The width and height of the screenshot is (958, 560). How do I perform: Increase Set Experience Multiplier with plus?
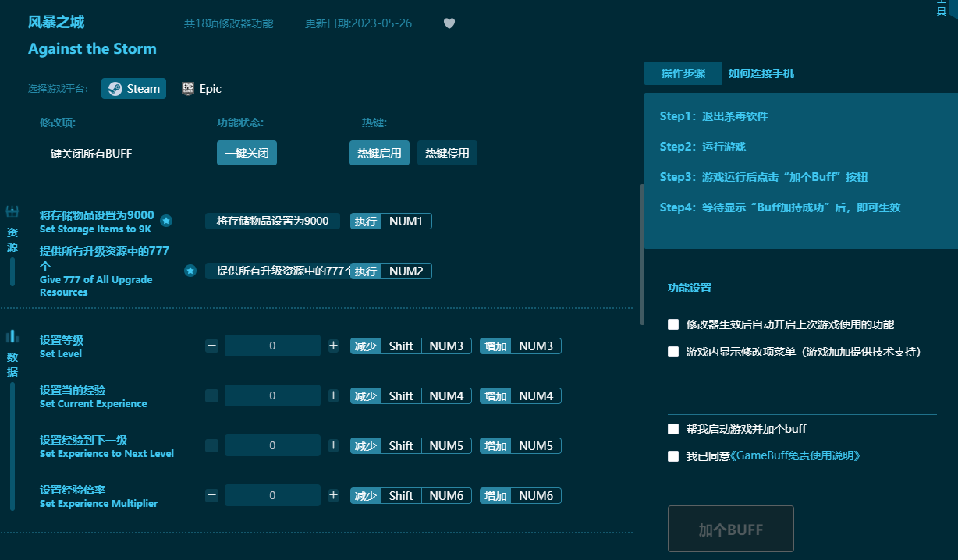tap(333, 495)
